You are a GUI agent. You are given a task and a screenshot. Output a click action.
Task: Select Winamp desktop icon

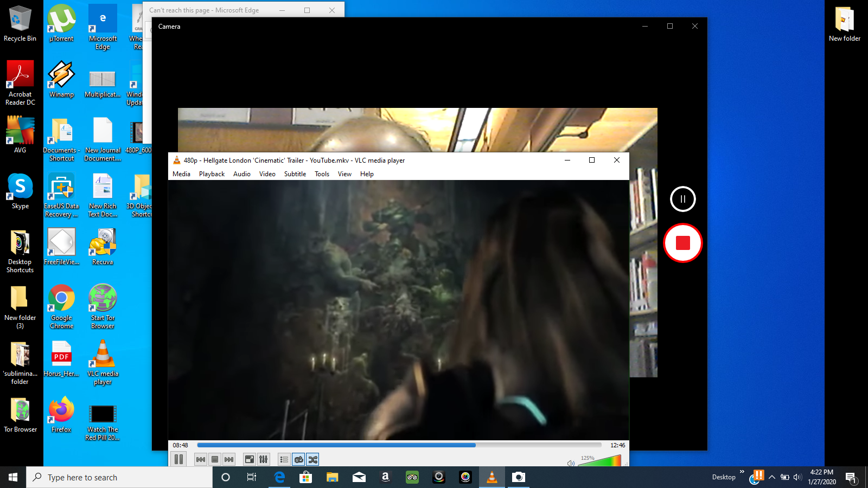61,79
